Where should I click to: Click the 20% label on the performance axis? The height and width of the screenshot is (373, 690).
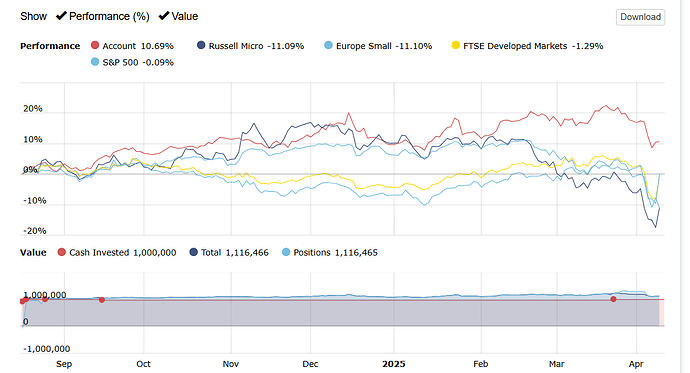[x=33, y=109]
